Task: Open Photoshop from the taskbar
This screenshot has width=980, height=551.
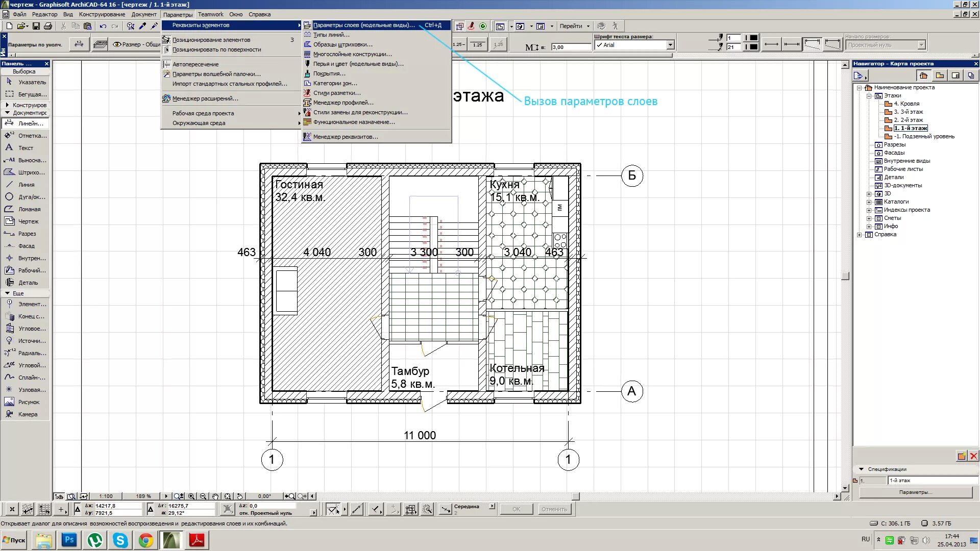Action: [x=69, y=540]
